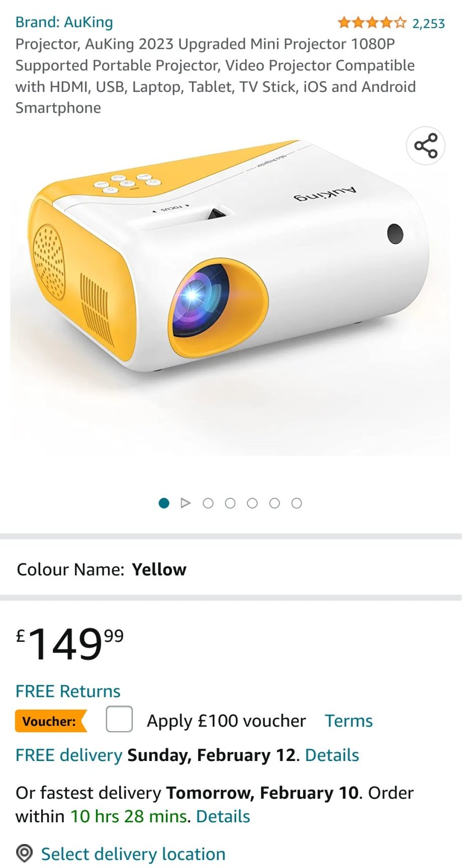463x868 pixels.
Task: Jump to the third carousel image dot
Action: point(208,503)
